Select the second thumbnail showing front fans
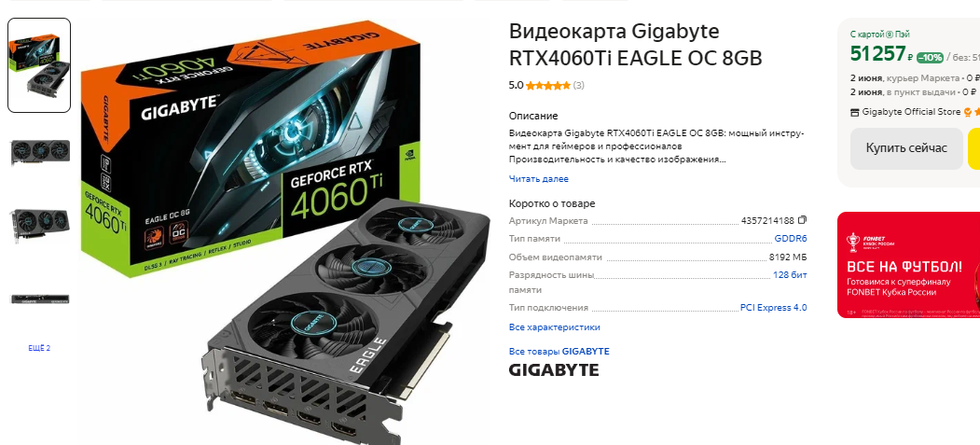This screenshot has height=445, width=980. tap(40, 152)
